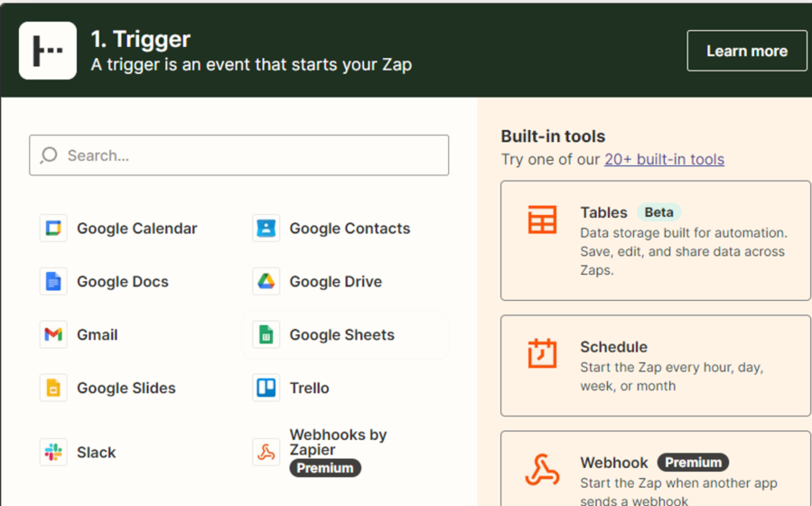This screenshot has height=506, width=812.
Task: Click the Google Slides app icon
Action: click(53, 388)
